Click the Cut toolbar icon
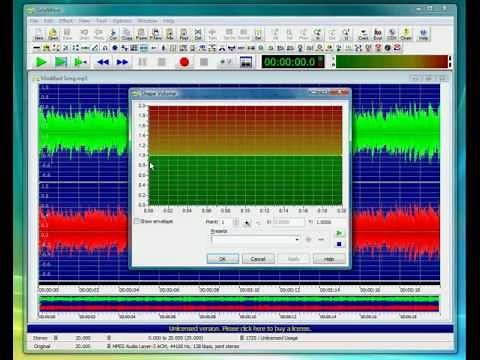This screenshot has width=480, height=360. click(x=113, y=34)
